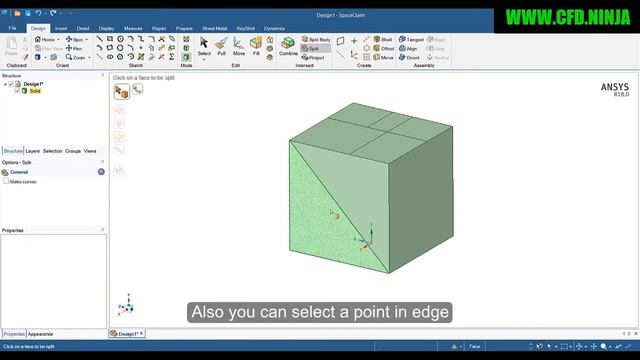640x360 pixels.
Task: Open the Prepare ribbon tab
Action: tap(184, 29)
